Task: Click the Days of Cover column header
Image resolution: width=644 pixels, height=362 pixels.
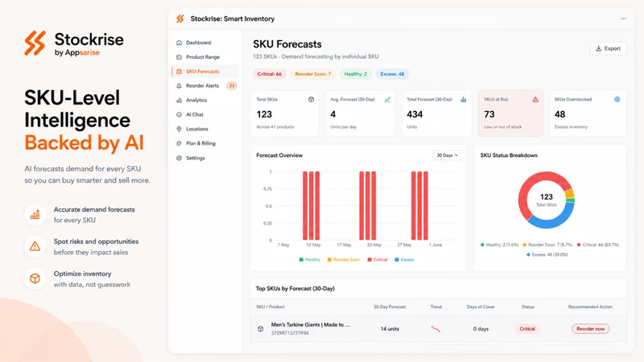Action: pyautogui.click(x=481, y=306)
